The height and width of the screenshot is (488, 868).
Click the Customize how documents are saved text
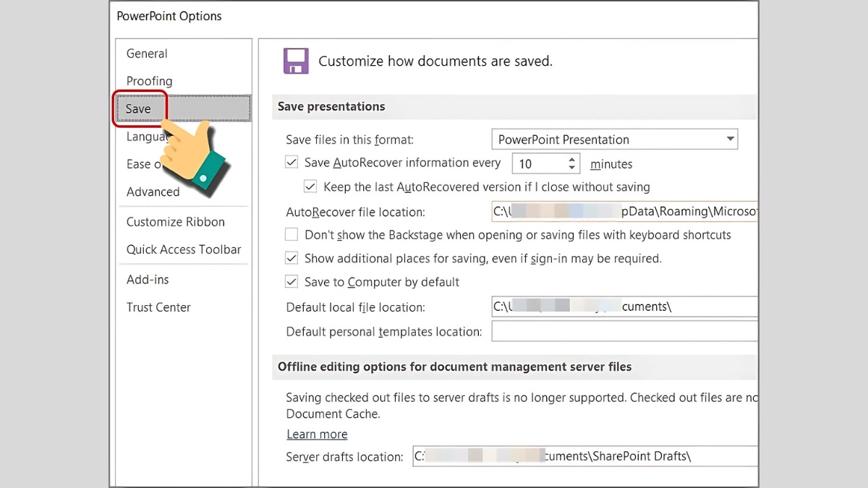435,61
